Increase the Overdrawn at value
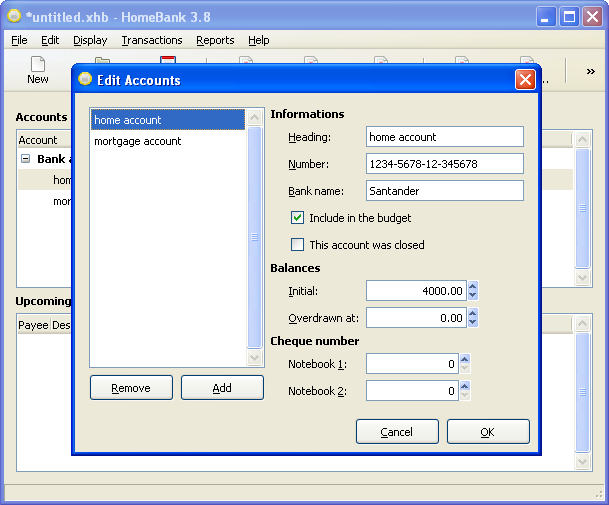This screenshot has height=505, width=609. coord(473,313)
